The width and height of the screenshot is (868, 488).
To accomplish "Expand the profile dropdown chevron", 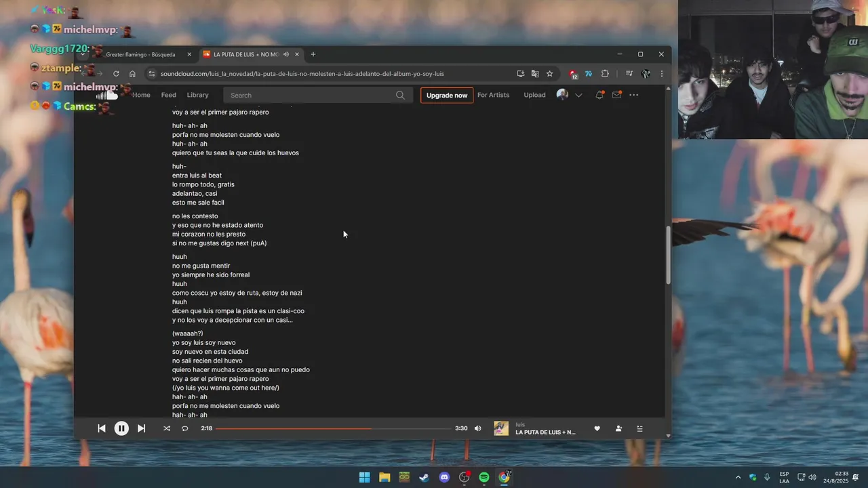I will click(578, 95).
